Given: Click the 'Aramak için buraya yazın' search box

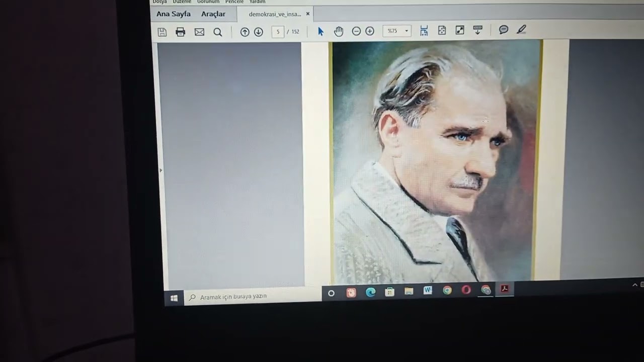Looking at the screenshot, I should click(253, 297).
